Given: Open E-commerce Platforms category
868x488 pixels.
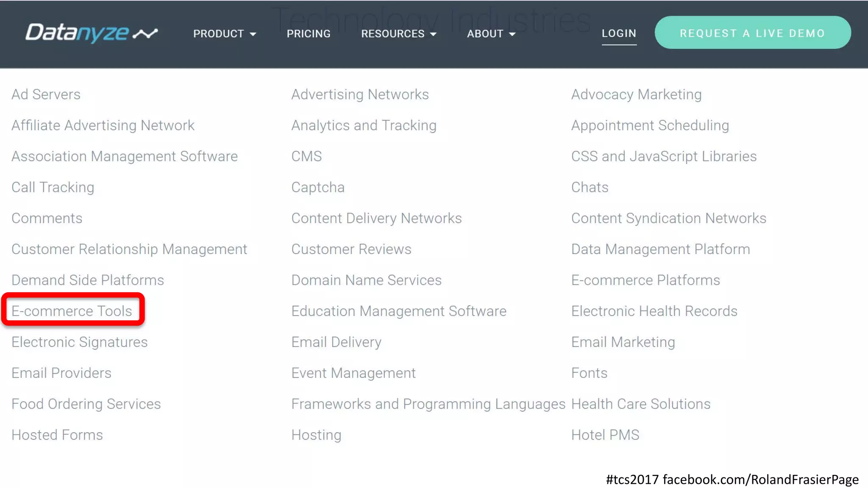Looking at the screenshot, I should pyautogui.click(x=645, y=280).
